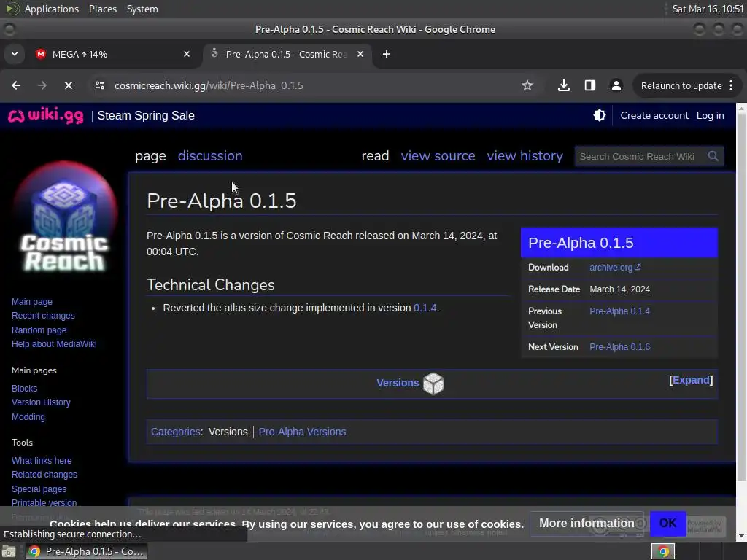
Task: Open the discussion tab
Action: pos(210,156)
